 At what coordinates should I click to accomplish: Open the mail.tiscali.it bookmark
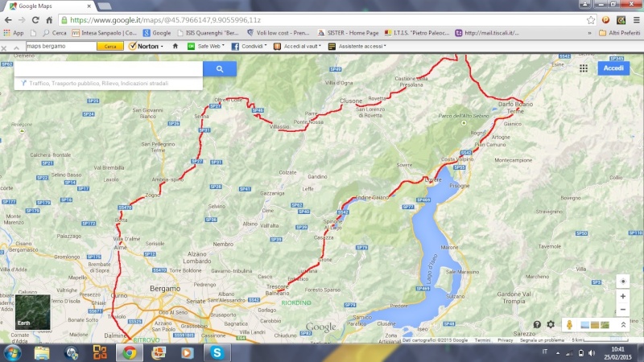pyautogui.click(x=487, y=33)
